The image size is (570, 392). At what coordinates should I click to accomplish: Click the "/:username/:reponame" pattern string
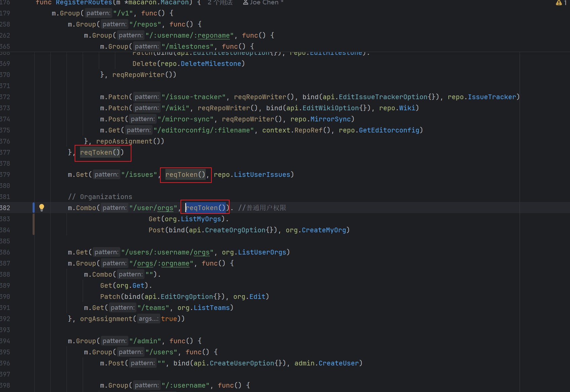click(x=190, y=35)
